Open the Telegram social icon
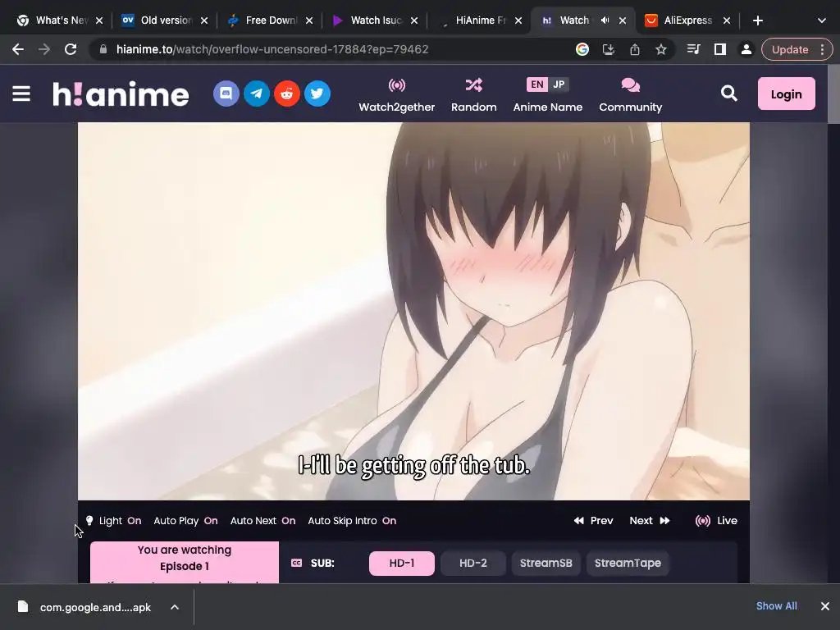This screenshot has width=840, height=630. 257,94
